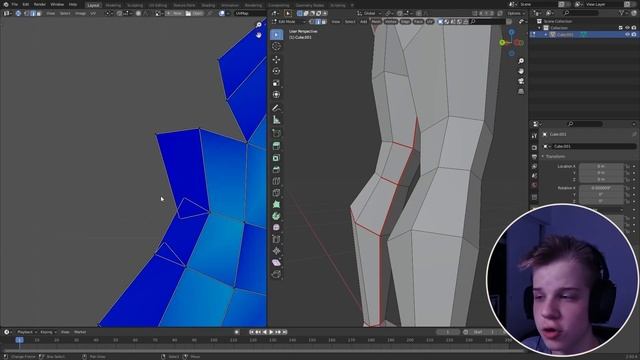Select the Measure tool
This screenshot has height=360, width=640.
[276, 120]
